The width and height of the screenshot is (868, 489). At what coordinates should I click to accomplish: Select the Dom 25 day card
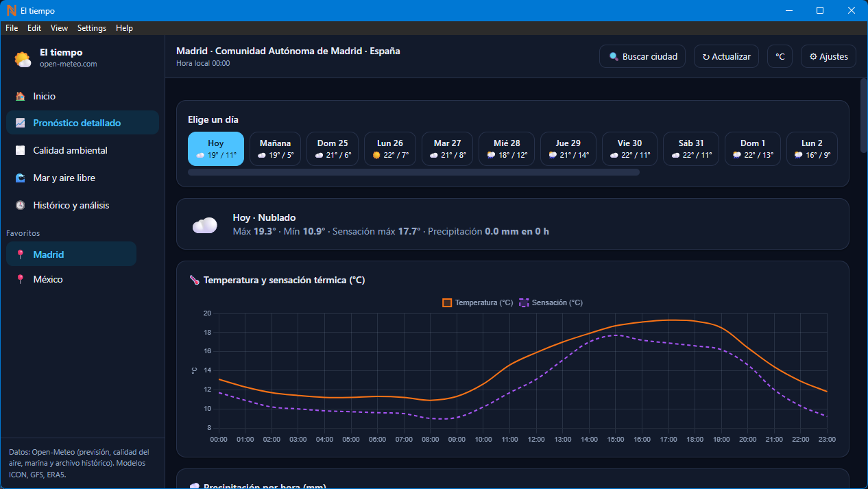[333, 149]
